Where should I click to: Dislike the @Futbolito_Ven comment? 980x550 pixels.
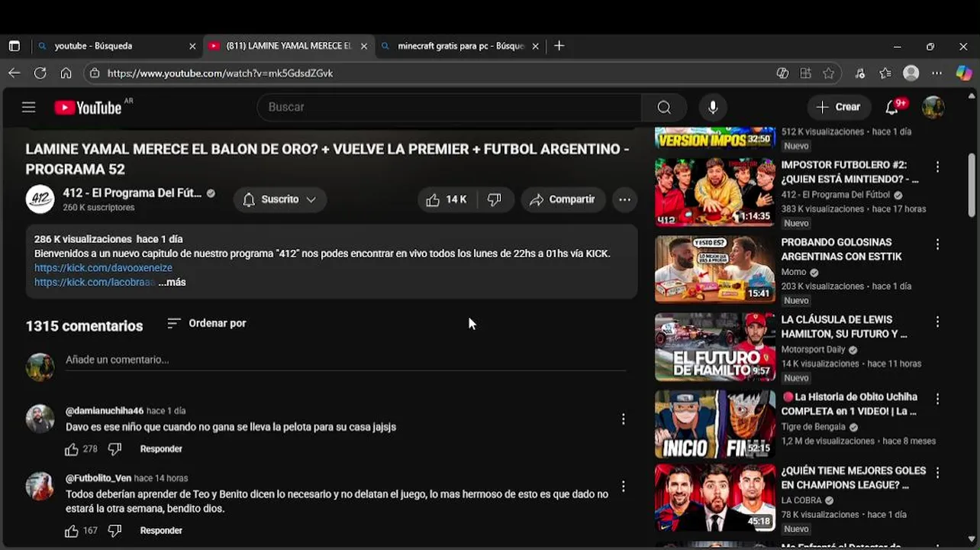click(114, 531)
